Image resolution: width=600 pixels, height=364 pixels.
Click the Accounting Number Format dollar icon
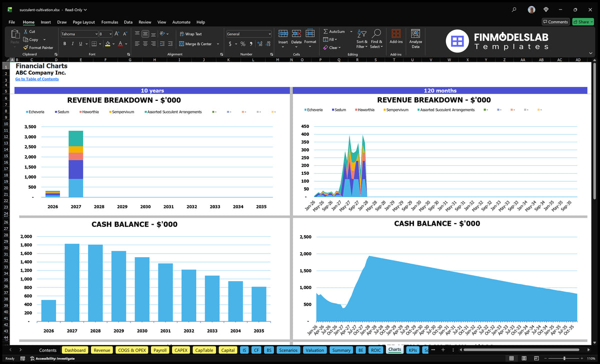pyautogui.click(x=230, y=44)
